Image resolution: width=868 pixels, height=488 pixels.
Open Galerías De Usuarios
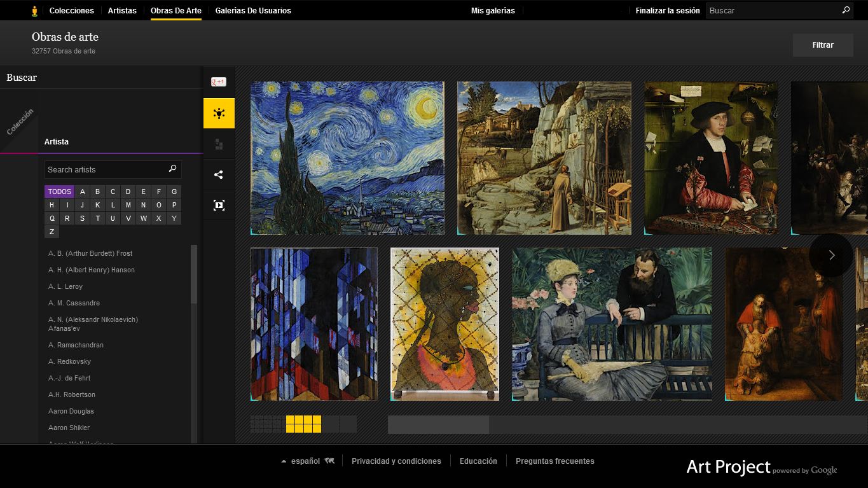pos(253,10)
